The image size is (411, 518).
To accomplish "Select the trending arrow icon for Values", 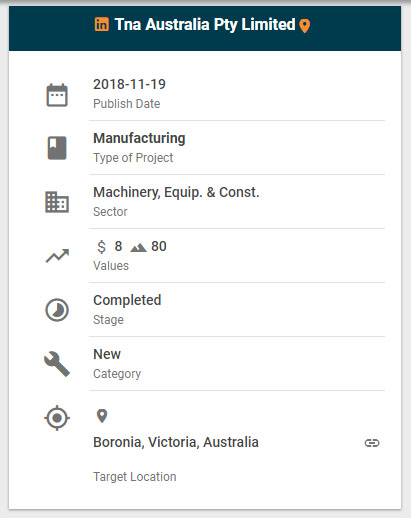I will coord(57,256).
